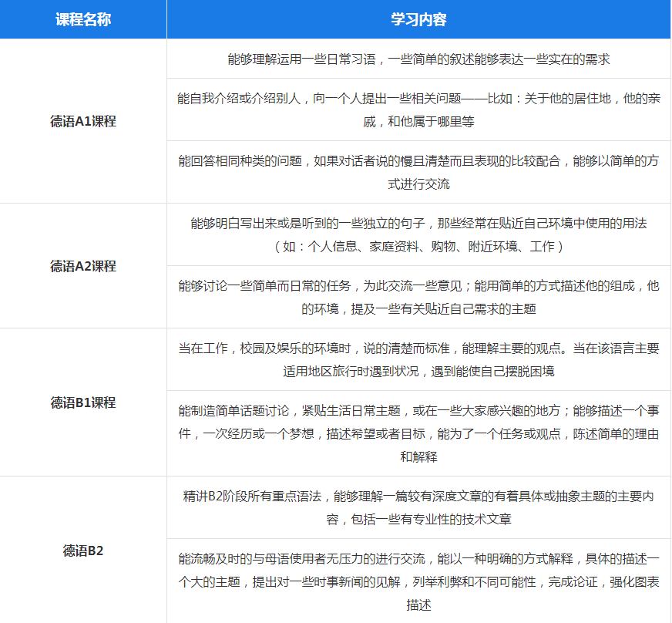Click the row starting 能自我介绍或介绍别人
Viewport: 672px width, 623px height.
click(418, 109)
